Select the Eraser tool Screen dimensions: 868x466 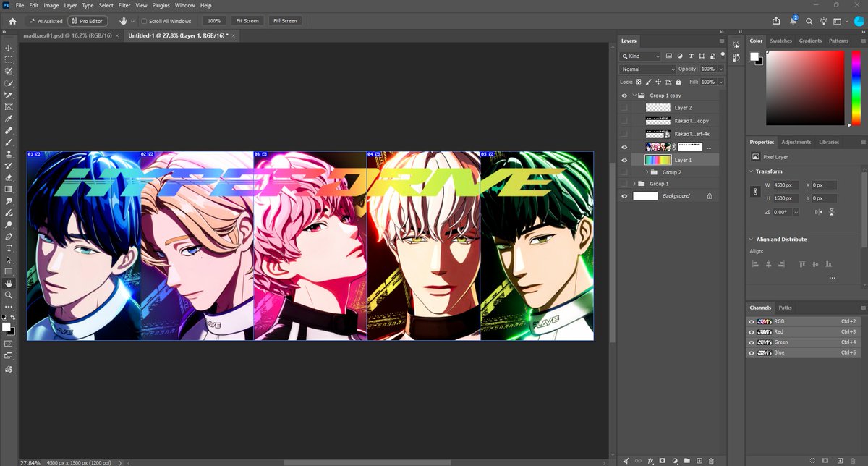point(9,177)
